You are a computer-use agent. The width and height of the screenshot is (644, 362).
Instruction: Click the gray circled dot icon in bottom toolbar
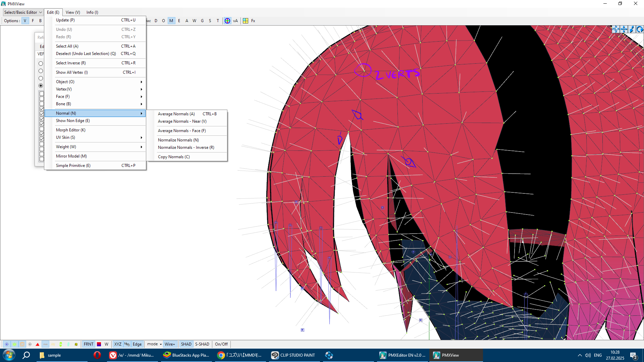pos(30,344)
